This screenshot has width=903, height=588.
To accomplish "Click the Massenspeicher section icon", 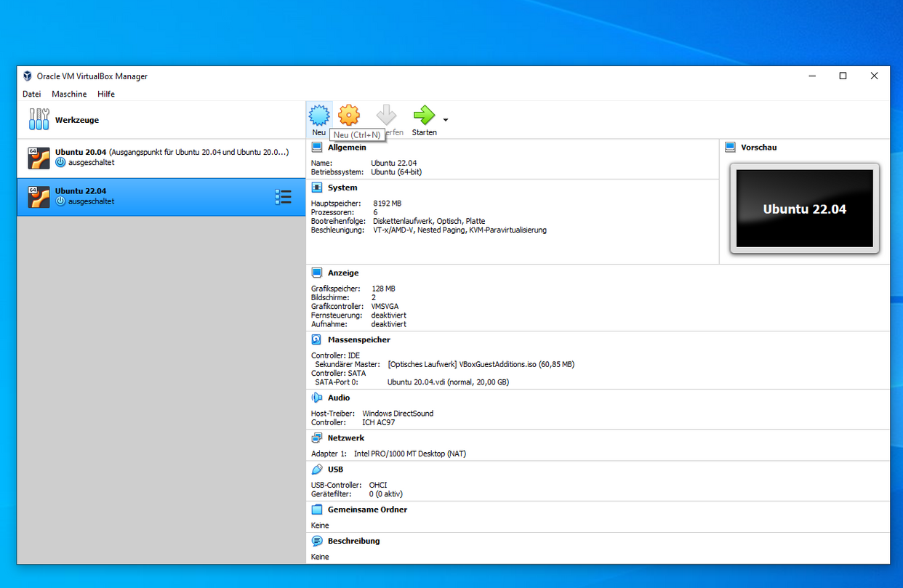I will point(317,339).
